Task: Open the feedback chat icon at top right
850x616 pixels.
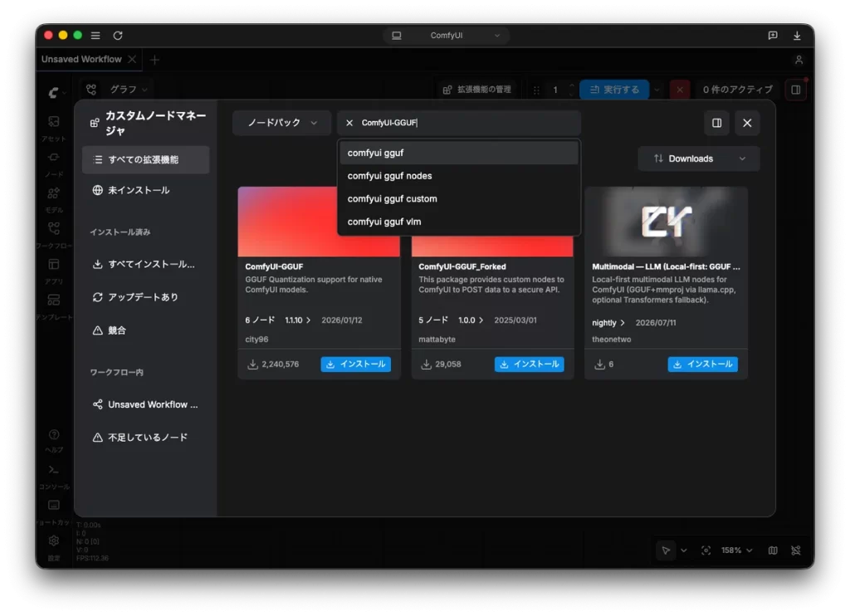Action: [773, 35]
